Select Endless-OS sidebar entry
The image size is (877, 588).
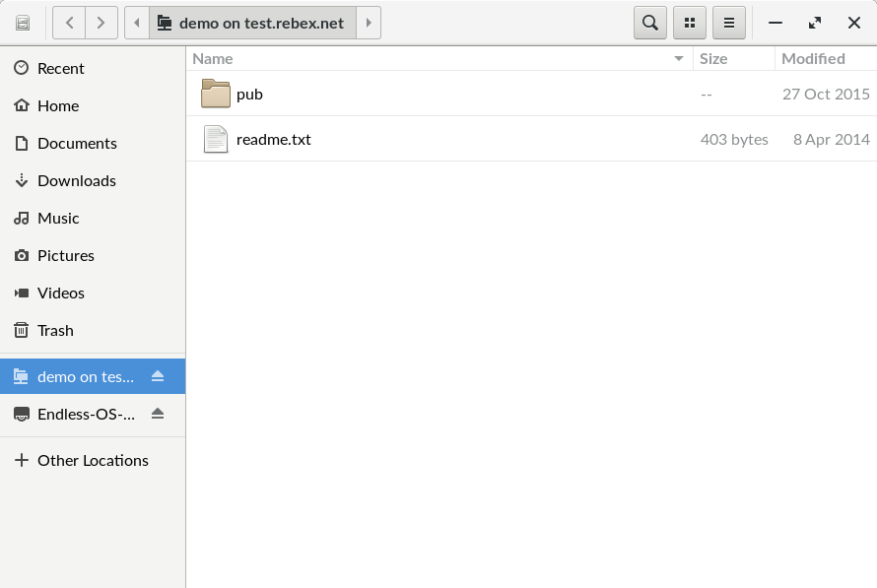[x=93, y=414]
